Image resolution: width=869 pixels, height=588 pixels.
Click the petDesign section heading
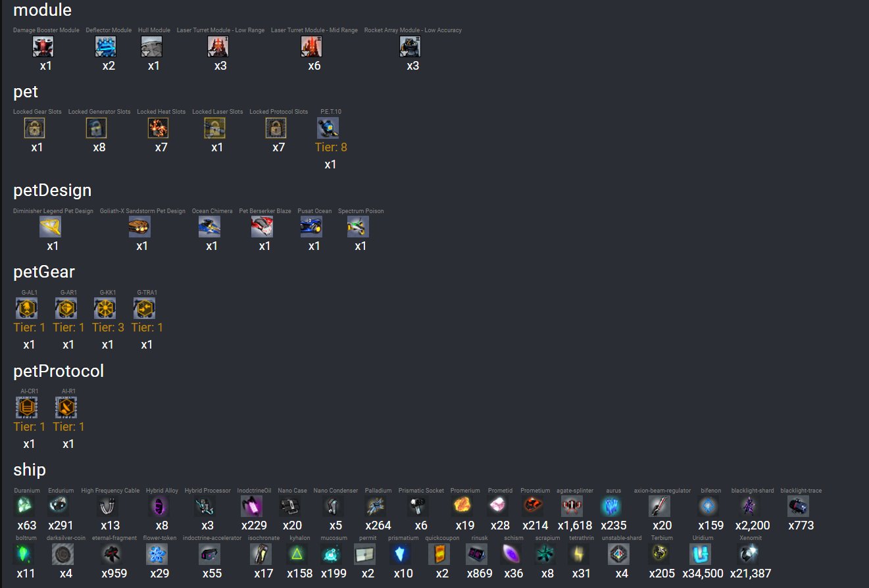(53, 191)
